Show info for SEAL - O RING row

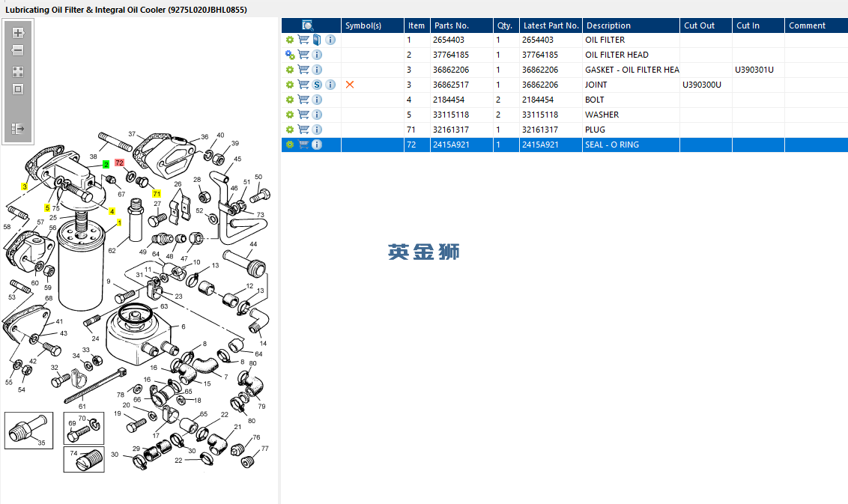[317, 145]
